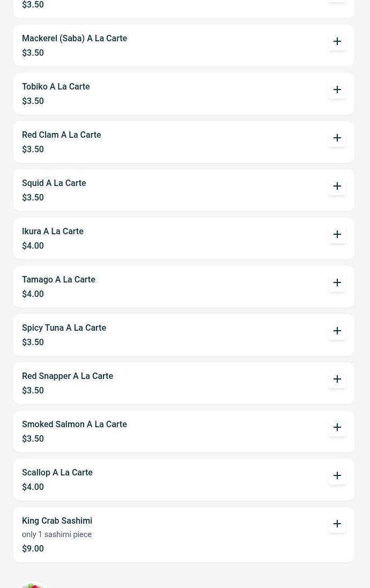Open Mackerel (Saba) A La Carte item name
The height and width of the screenshot is (588, 370).
coord(75,38)
